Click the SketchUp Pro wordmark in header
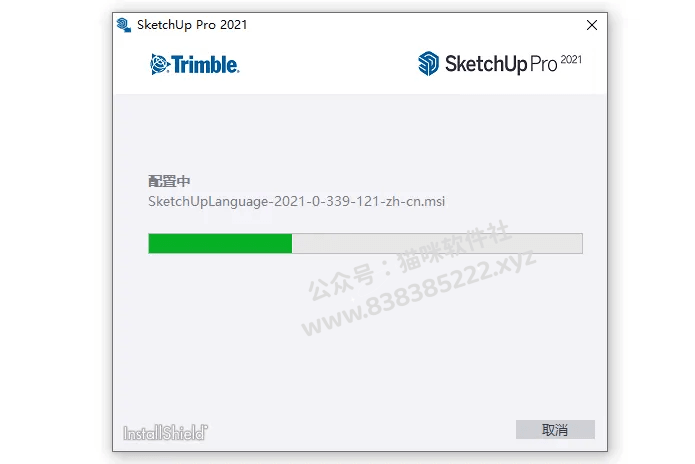The height and width of the screenshot is (464, 695). point(501,64)
